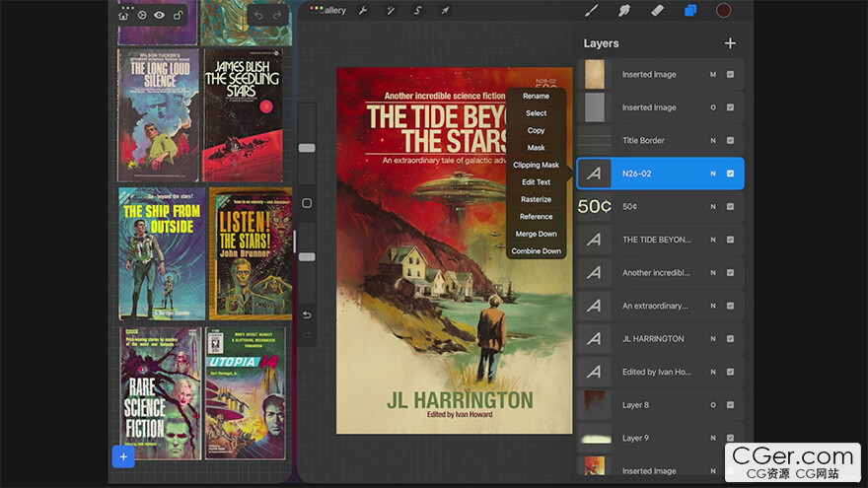Open blend mode O on Layer 8
Image resolution: width=868 pixels, height=488 pixels.
tap(713, 405)
